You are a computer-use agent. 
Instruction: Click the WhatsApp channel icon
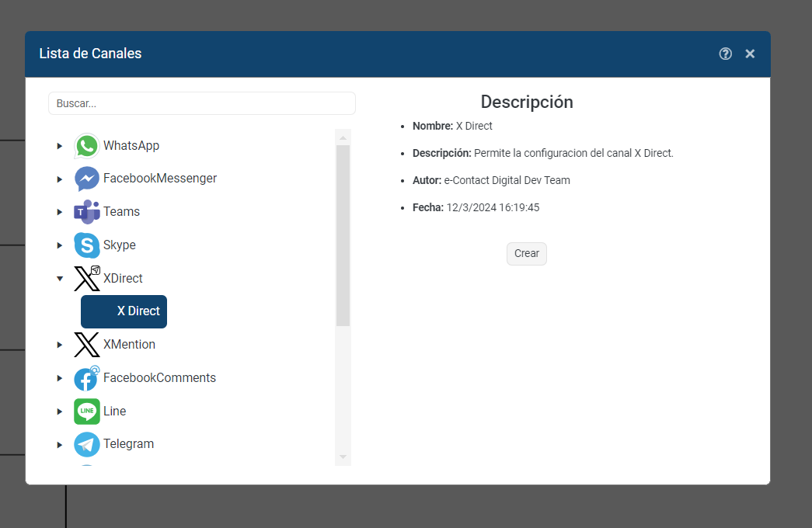87,146
